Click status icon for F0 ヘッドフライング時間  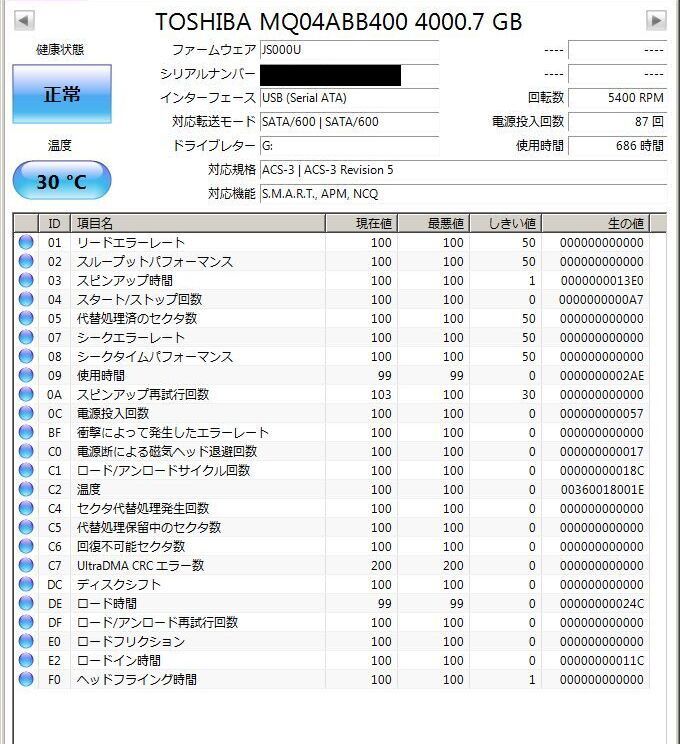(26, 679)
